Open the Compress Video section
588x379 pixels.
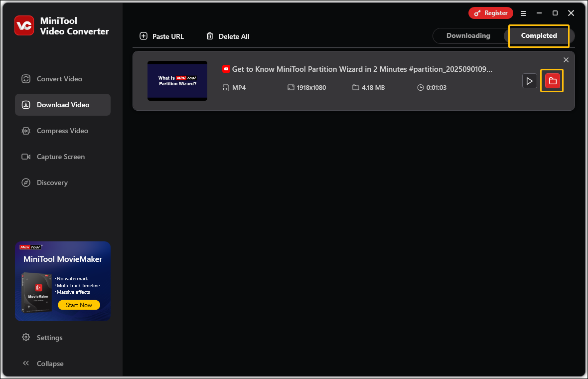tap(63, 131)
